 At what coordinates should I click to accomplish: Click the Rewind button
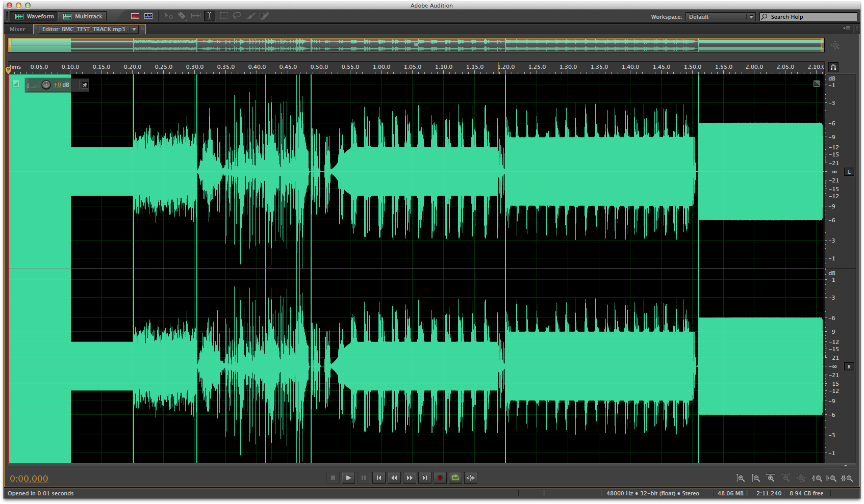tap(394, 478)
